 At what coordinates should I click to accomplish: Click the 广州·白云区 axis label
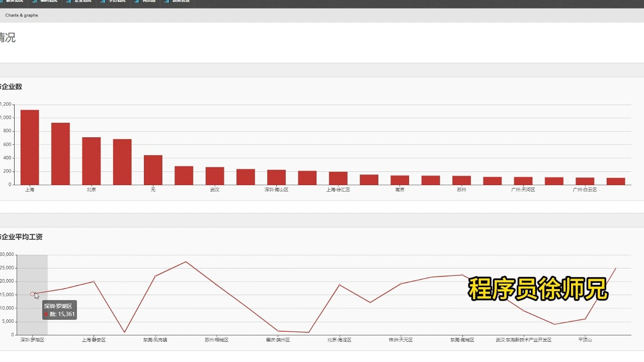coord(585,190)
